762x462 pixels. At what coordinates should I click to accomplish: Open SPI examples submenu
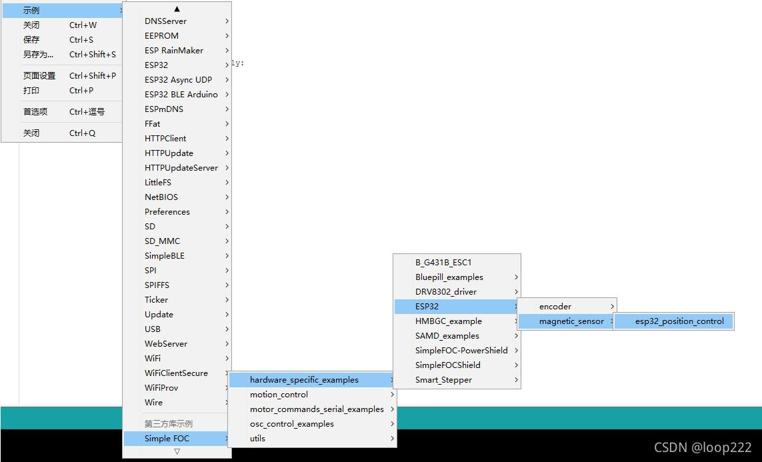(177, 271)
